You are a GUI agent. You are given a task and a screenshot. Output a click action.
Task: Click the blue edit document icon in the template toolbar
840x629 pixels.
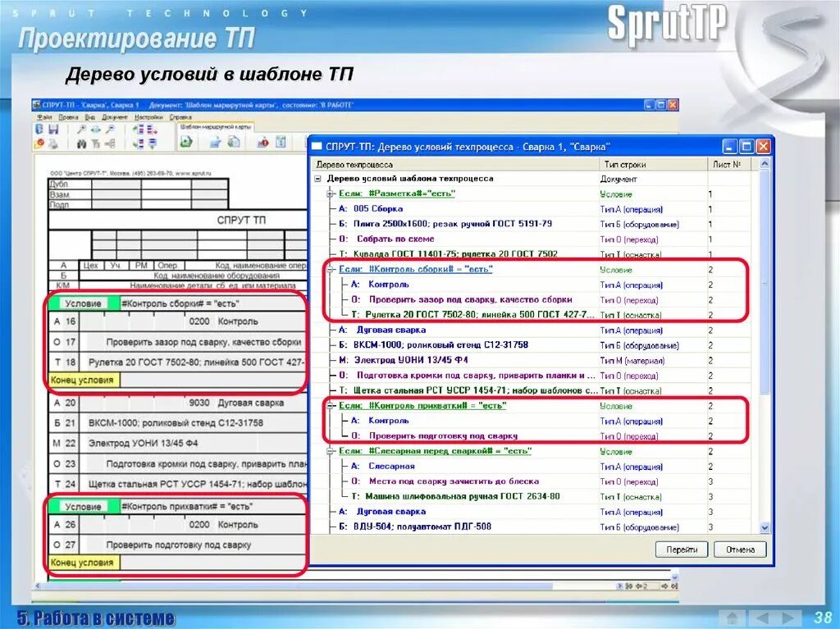[216, 142]
